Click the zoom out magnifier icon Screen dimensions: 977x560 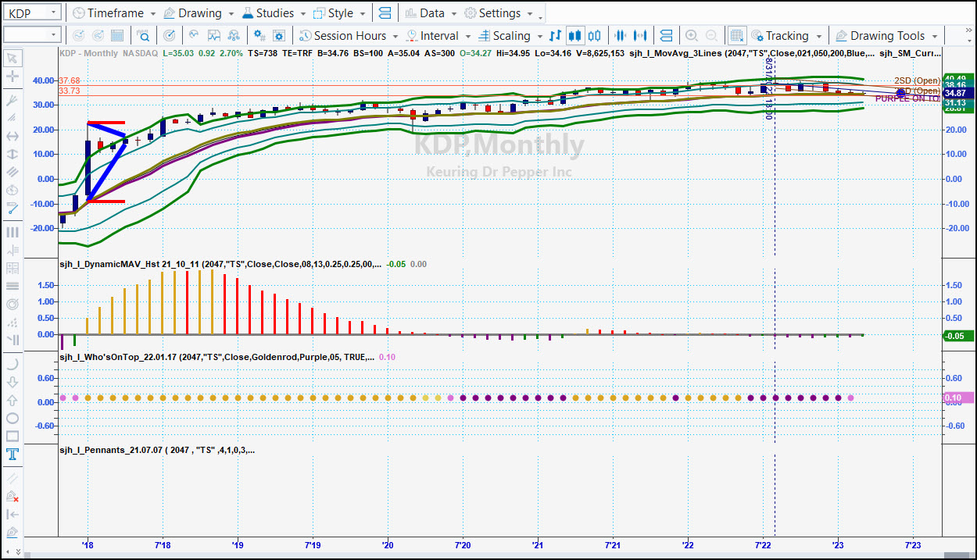click(711, 35)
